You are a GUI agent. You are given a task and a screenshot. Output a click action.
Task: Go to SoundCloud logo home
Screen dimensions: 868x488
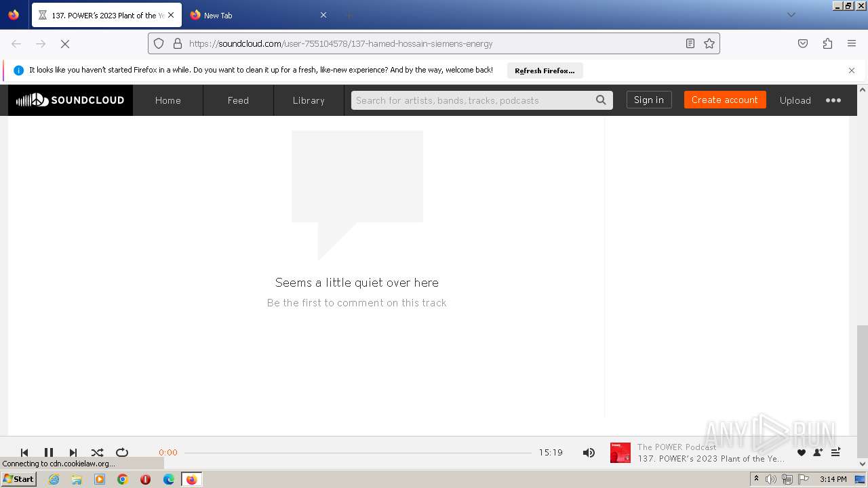click(x=71, y=100)
